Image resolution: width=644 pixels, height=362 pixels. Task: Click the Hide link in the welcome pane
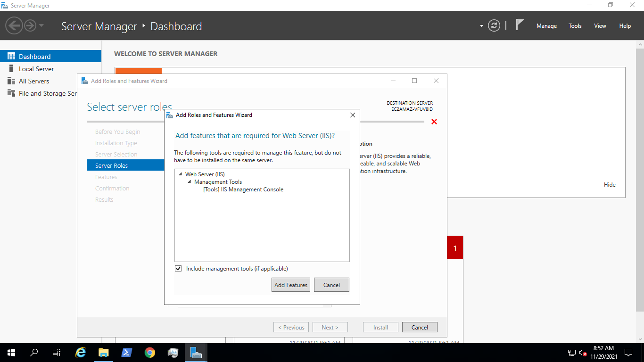(x=610, y=184)
